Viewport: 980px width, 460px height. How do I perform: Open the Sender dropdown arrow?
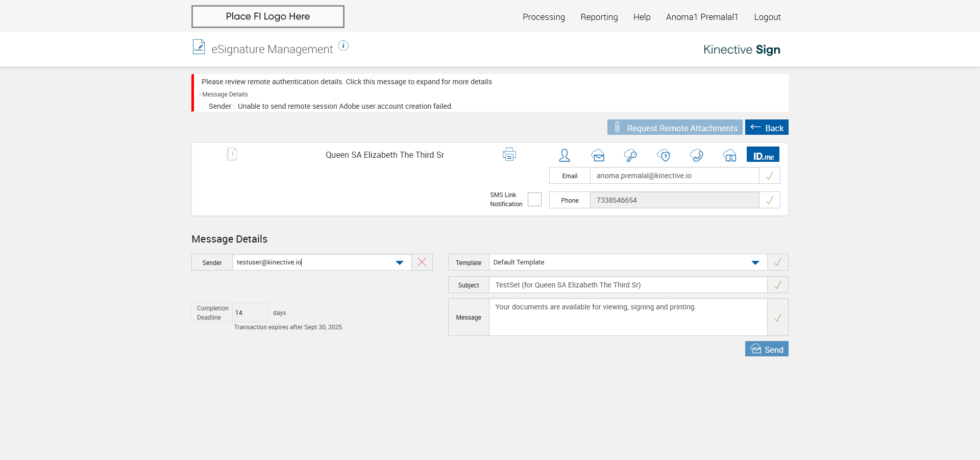click(400, 262)
